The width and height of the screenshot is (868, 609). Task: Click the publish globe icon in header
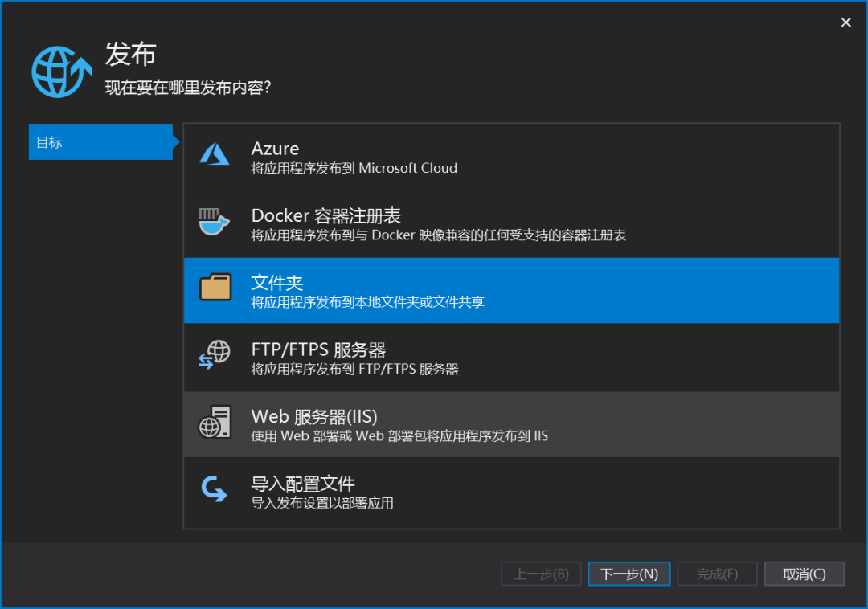click(x=61, y=72)
